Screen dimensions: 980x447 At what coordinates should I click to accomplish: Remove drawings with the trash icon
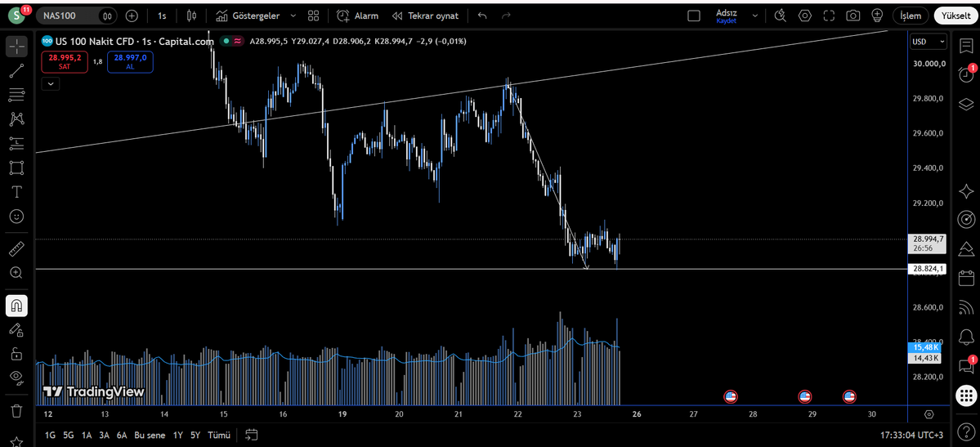[x=17, y=411]
